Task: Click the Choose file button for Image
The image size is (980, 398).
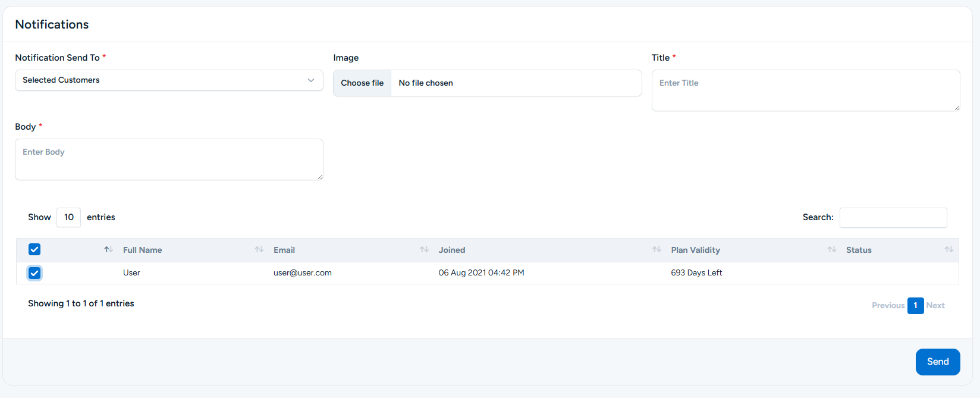Action: coord(362,83)
